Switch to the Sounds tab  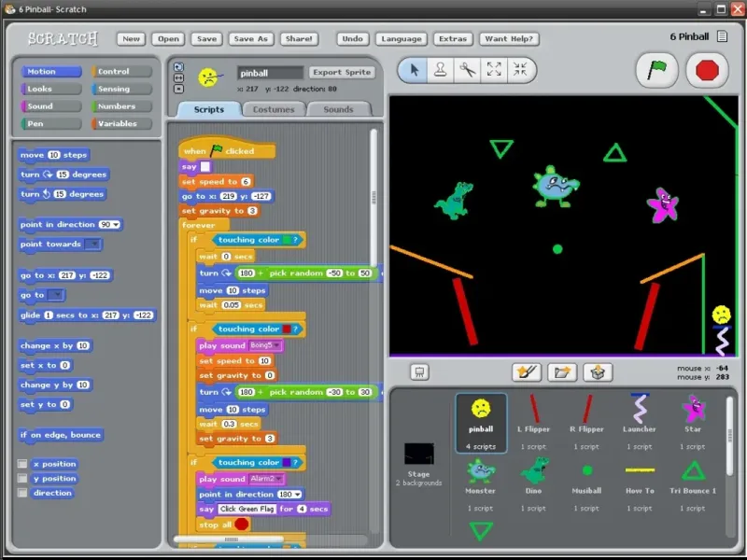pyautogui.click(x=339, y=109)
